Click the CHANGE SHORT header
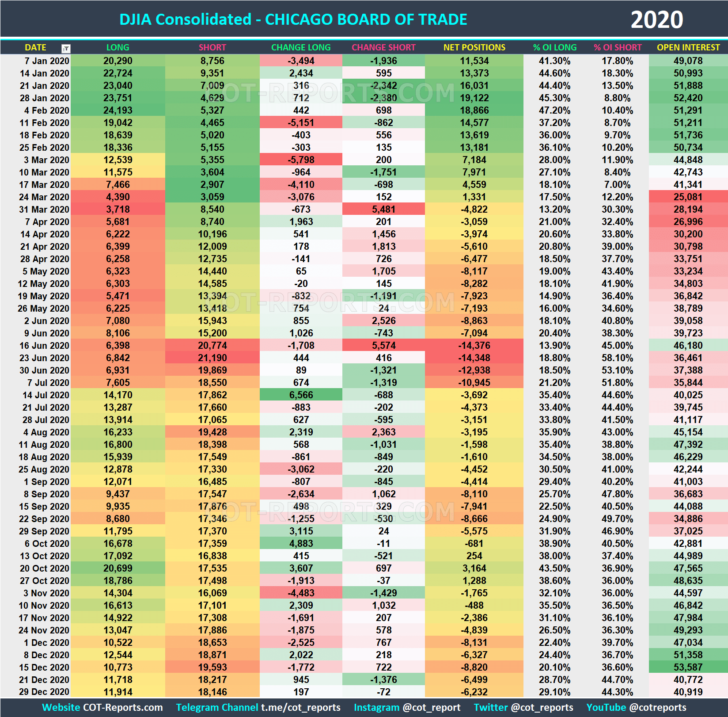The width and height of the screenshot is (728, 717). coord(383,47)
